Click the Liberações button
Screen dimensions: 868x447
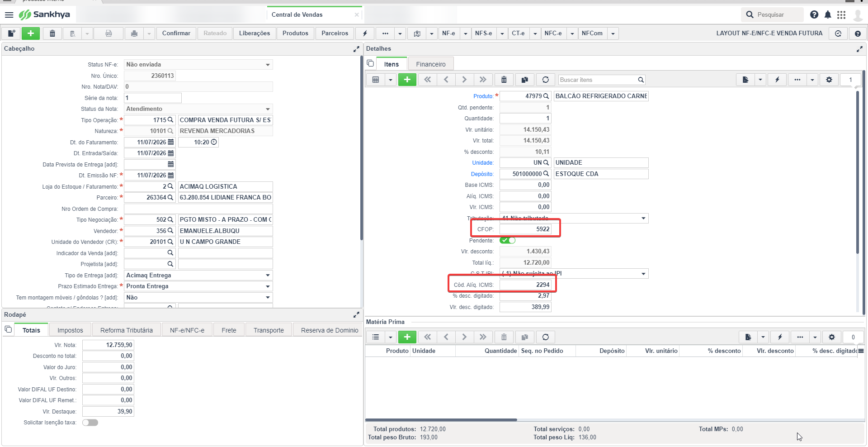255,33
